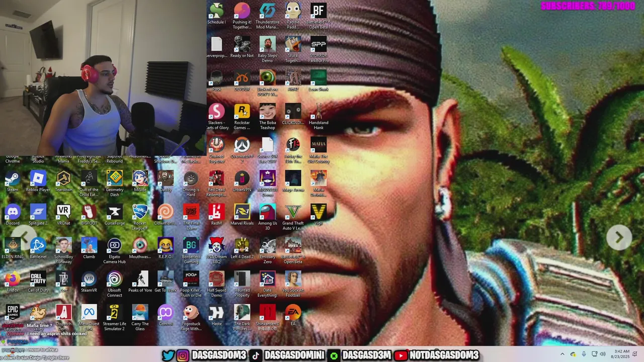The image size is (644, 362).
Task: Launch Thunderstore Mod Manager shortcut
Action: [267, 17]
